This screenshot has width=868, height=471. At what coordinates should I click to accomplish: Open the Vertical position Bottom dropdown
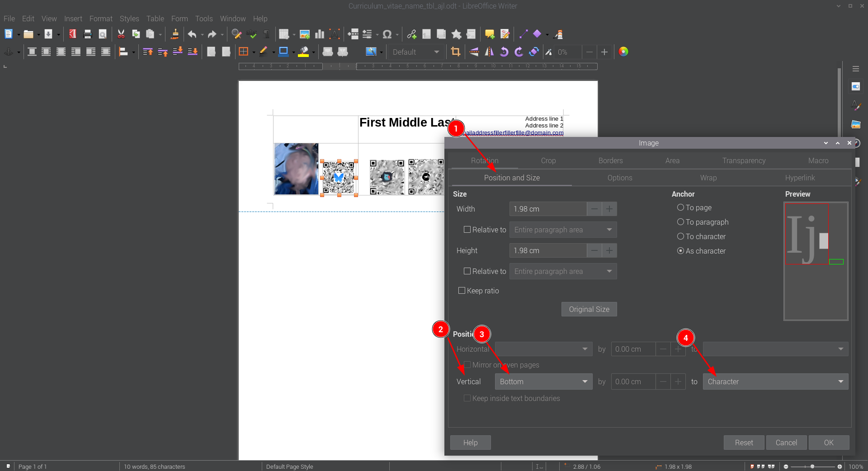(x=543, y=382)
